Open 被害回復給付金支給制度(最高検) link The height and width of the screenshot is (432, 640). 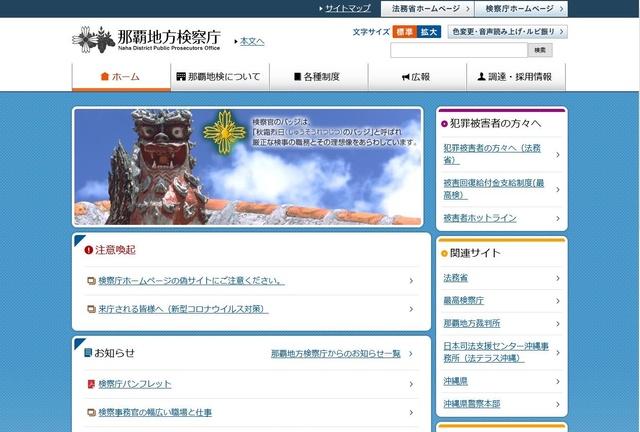(494, 189)
